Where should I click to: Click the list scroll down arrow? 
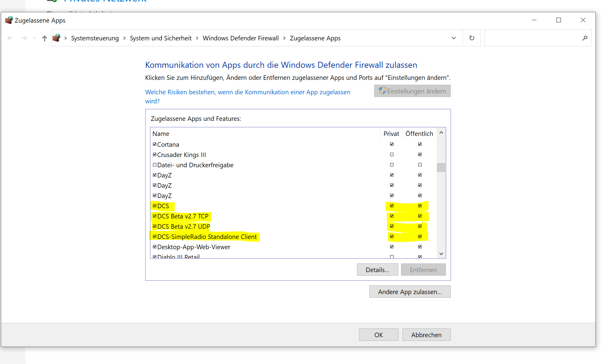click(441, 254)
